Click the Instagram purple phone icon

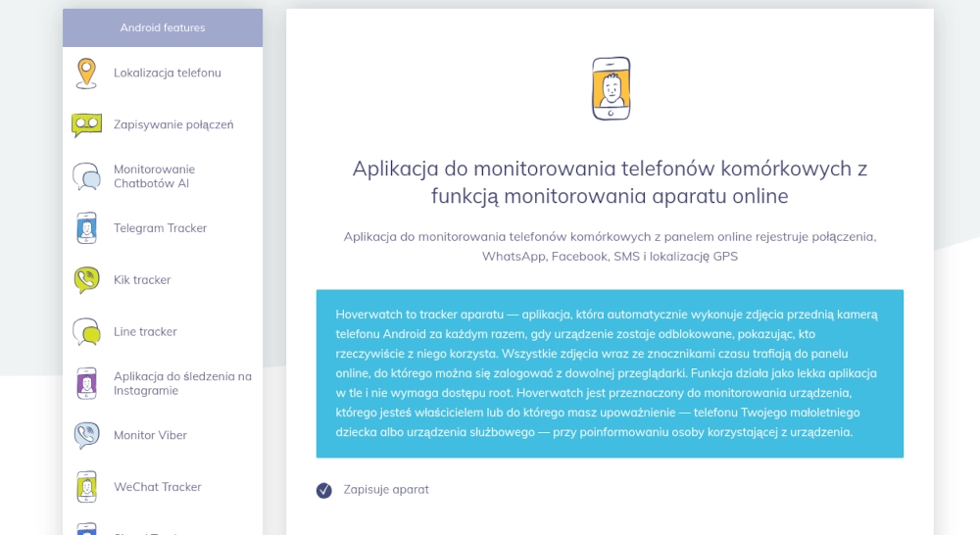pyautogui.click(x=86, y=383)
